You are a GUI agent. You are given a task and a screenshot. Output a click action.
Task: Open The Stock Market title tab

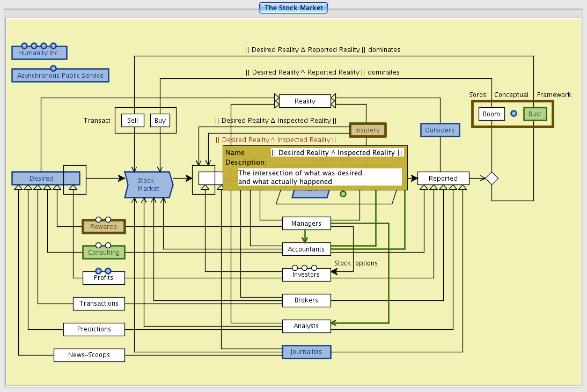coord(293,8)
